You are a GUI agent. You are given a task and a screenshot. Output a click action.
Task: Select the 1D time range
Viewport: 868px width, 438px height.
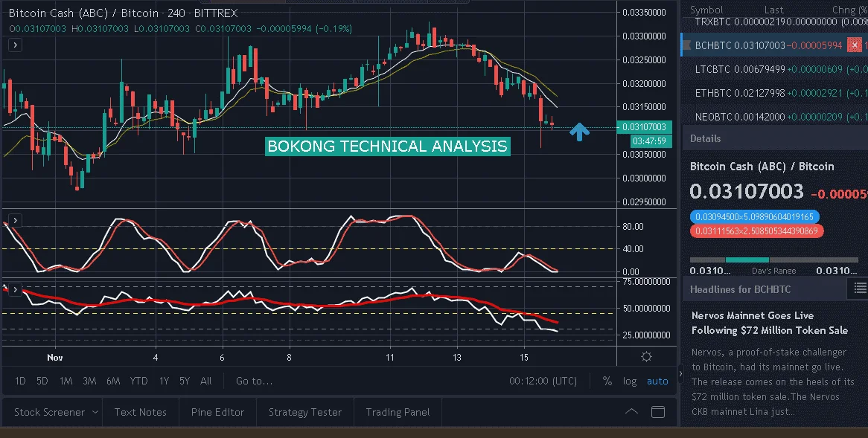(x=20, y=381)
